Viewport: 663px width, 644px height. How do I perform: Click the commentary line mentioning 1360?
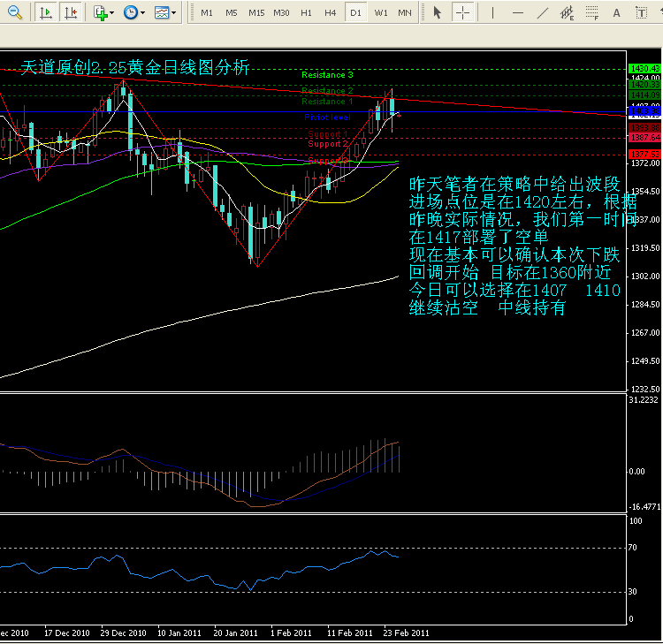510,272
